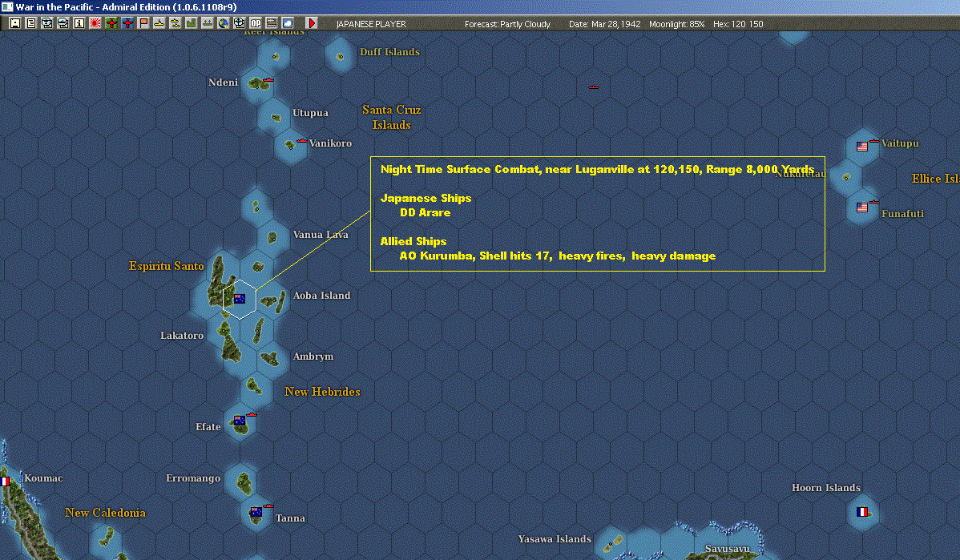The width and height of the screenshot is (960, 560).
Task: Click the French flag near Koumac
Action: tap(5, 481)
